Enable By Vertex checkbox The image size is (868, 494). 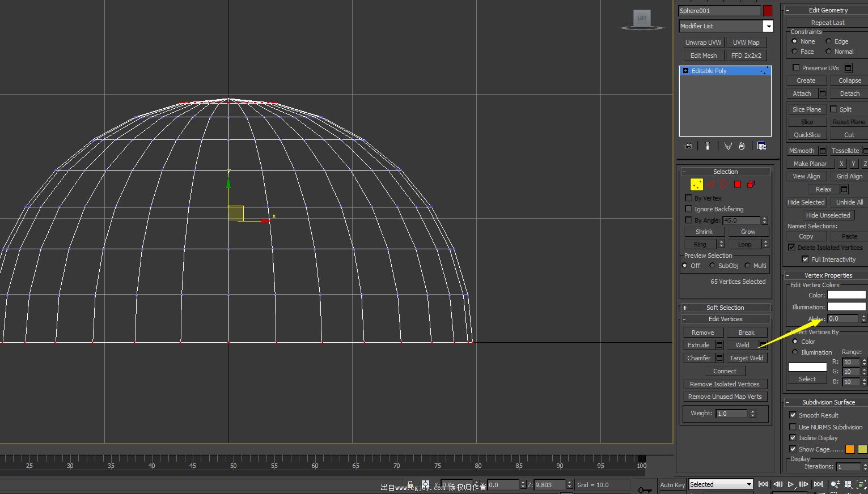(x=688, y=198)
